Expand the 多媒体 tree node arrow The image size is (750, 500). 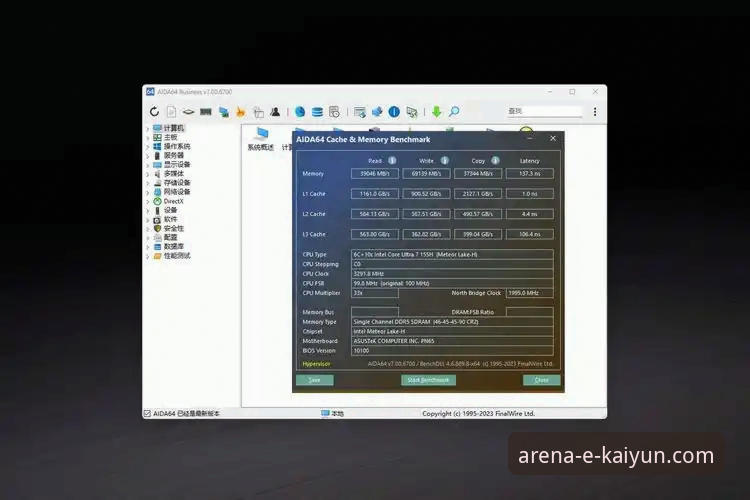point(148,174)
